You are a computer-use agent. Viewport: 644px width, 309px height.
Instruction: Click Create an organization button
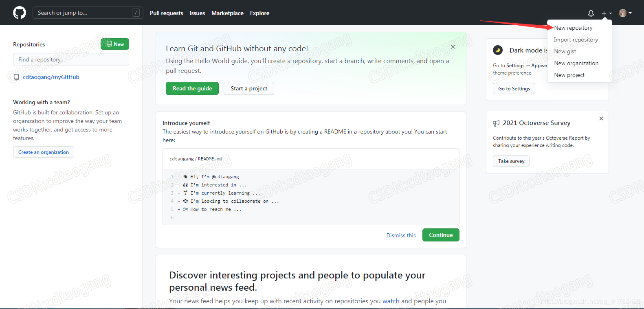click(44, 152)
